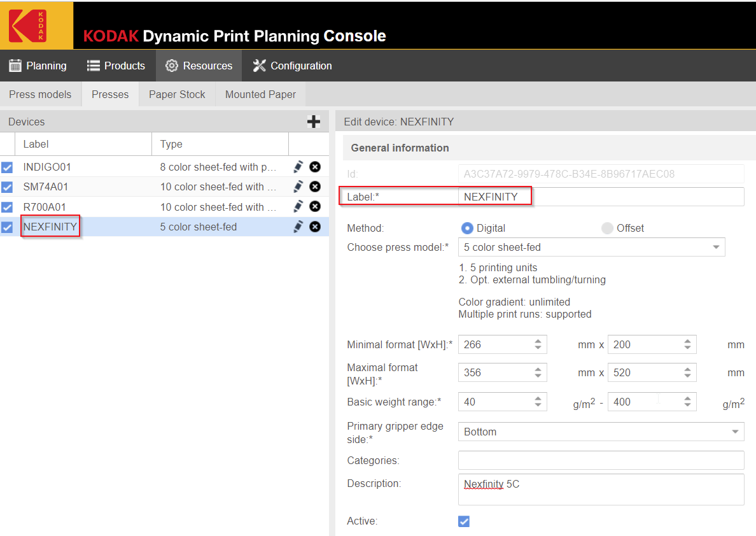Open the Configuration menu
This screenshot has height=536, width=756.
coord(292,66)
